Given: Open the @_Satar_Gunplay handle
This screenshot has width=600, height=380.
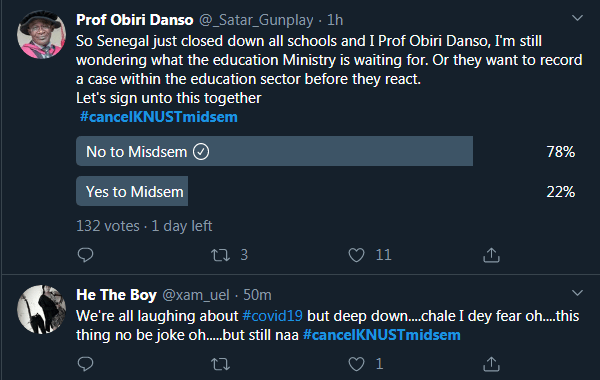Looking at the screenshot, I should tap(256, 20).
